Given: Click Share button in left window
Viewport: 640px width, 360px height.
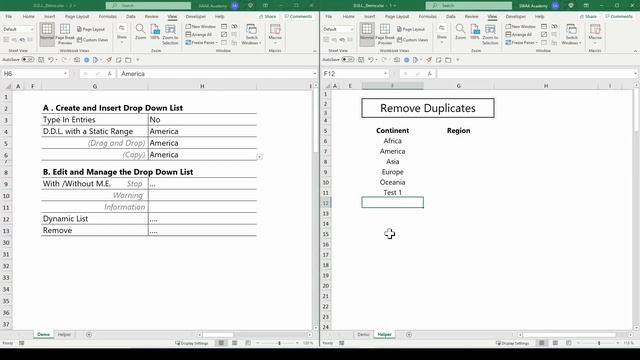Looking at the screenshot, I should [268, 16].
